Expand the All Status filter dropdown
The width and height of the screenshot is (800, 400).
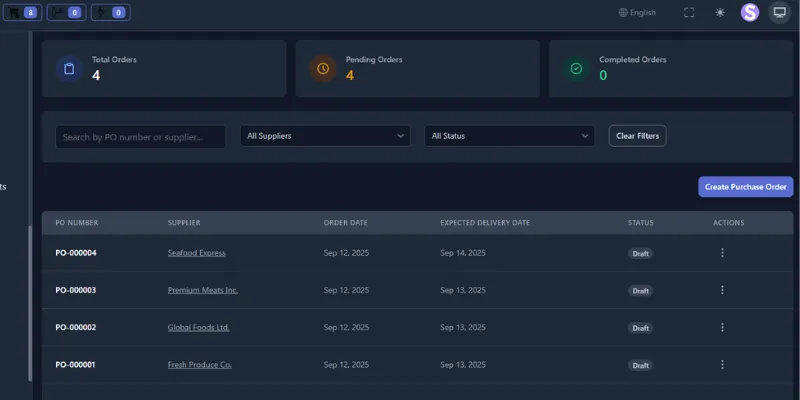click(510, 136)
